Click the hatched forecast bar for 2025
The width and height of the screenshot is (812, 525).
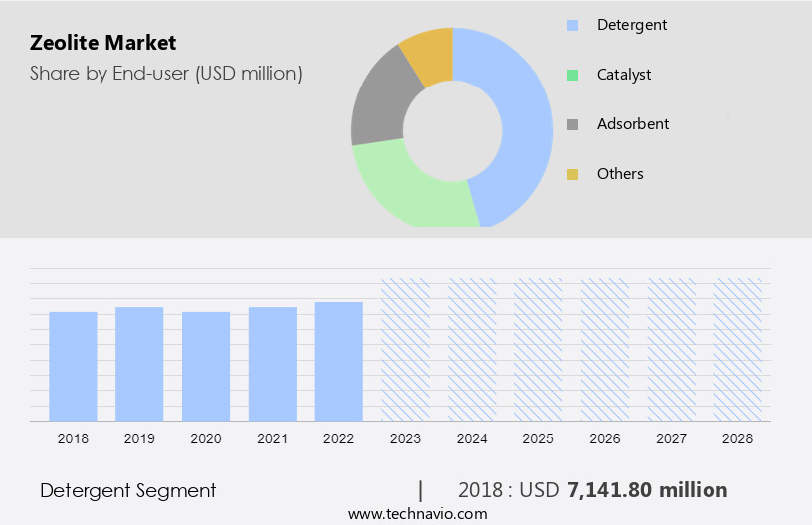click(538, 349)
